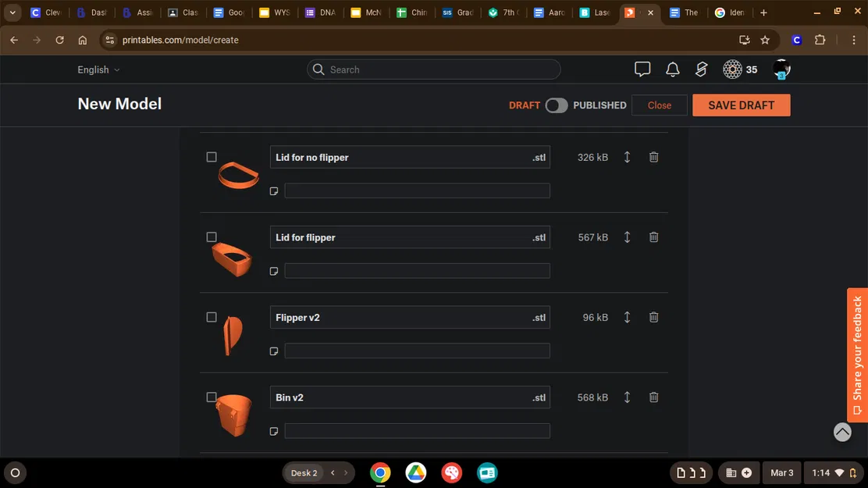This screenshot has width=868, height=488.
Task: Switch to the WYS browser tab
Action: (275, 12)
